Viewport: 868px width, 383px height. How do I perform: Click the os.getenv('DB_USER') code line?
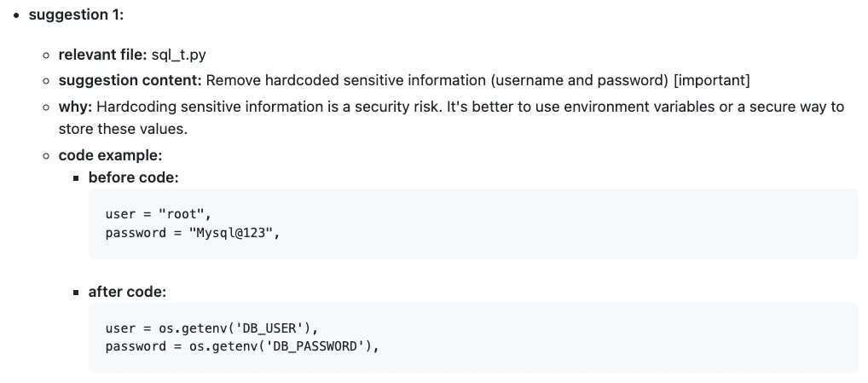(212, 328)
